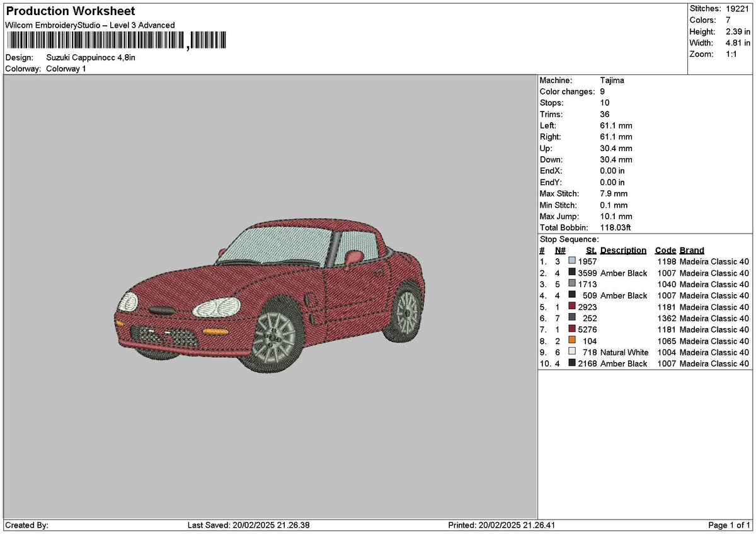Select the Height value '2.39 in'

click(736, 31)
